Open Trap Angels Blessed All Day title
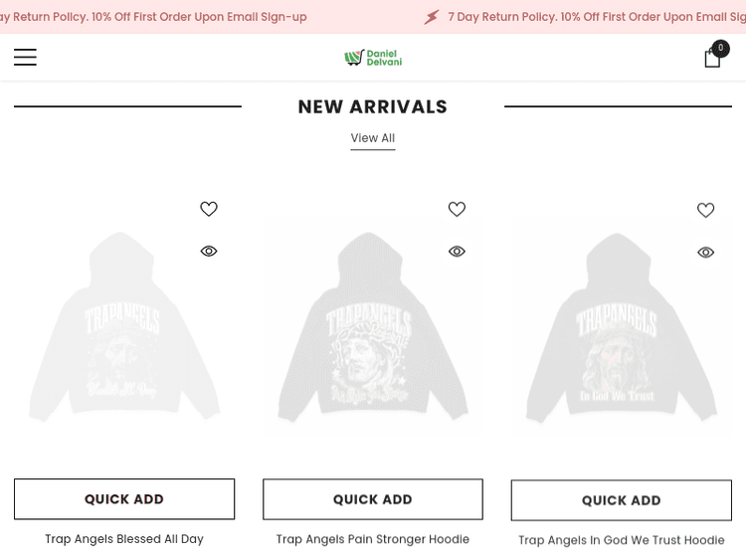The height and width of the screenshot is (560, 746). [x=124, y=539]
